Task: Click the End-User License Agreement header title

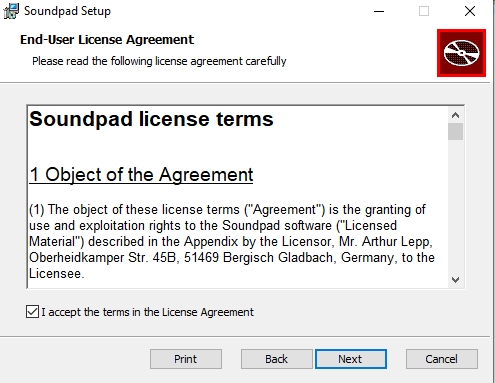Action: tap(107, 40)
